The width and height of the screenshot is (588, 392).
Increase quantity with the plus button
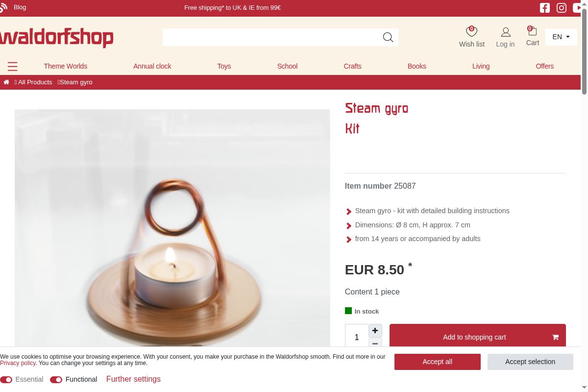pos(375,331)
